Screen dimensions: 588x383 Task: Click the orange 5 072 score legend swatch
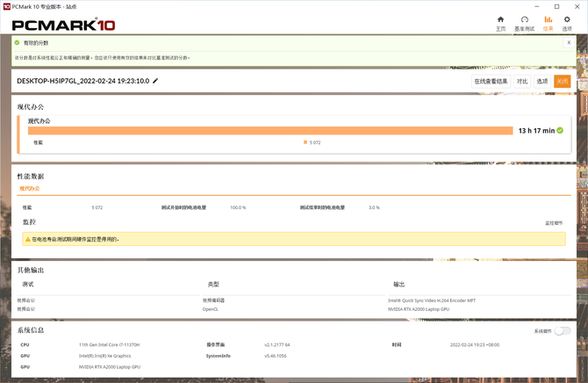(x=305, y=142)
